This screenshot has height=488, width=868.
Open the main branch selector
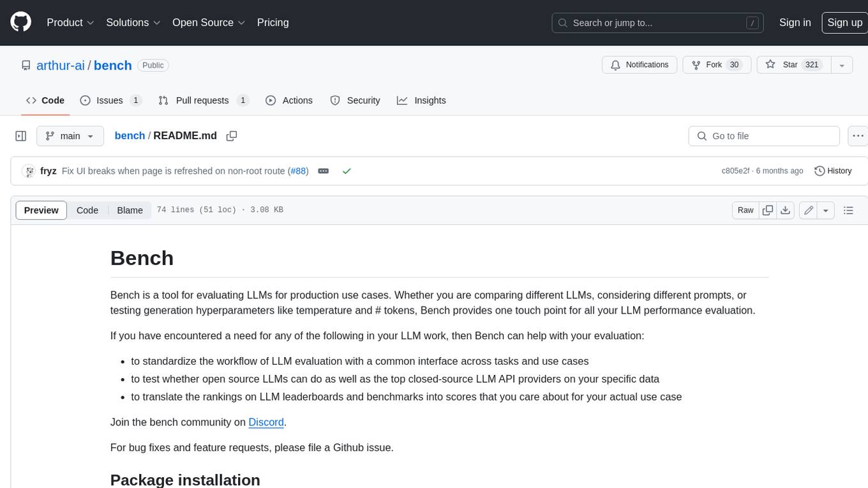pos(70,136)
